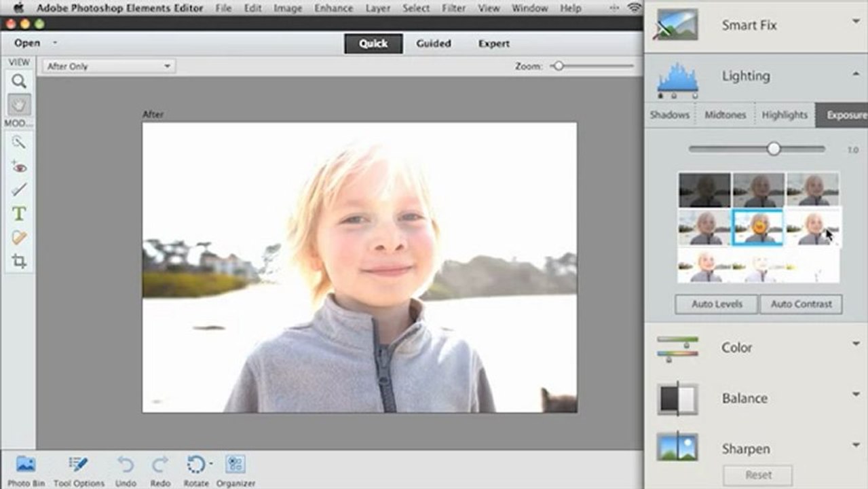The width and height of the screenshot is (868, 489).
Task: Switch to Guided edit mode
Action: [434, 43]
